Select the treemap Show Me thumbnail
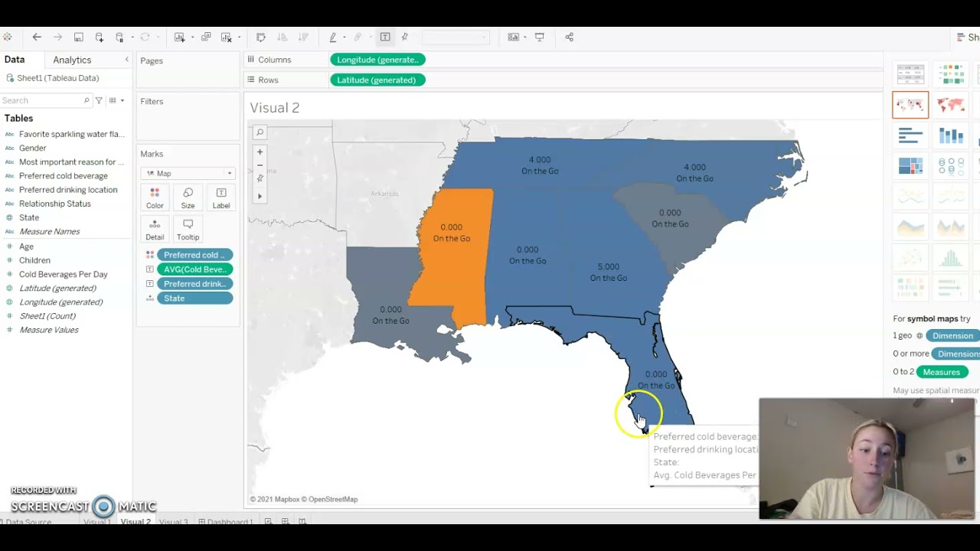Screen dimensions: 980x551 coord(910,166)
